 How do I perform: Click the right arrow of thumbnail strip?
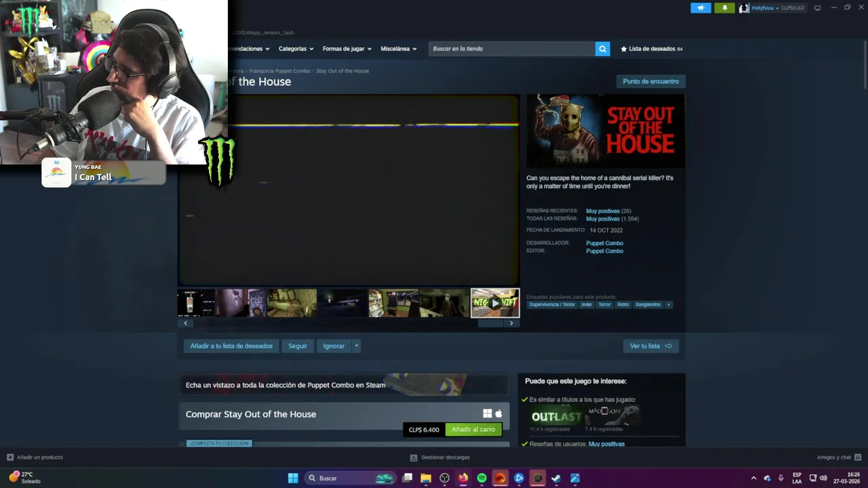pos(511,323)
